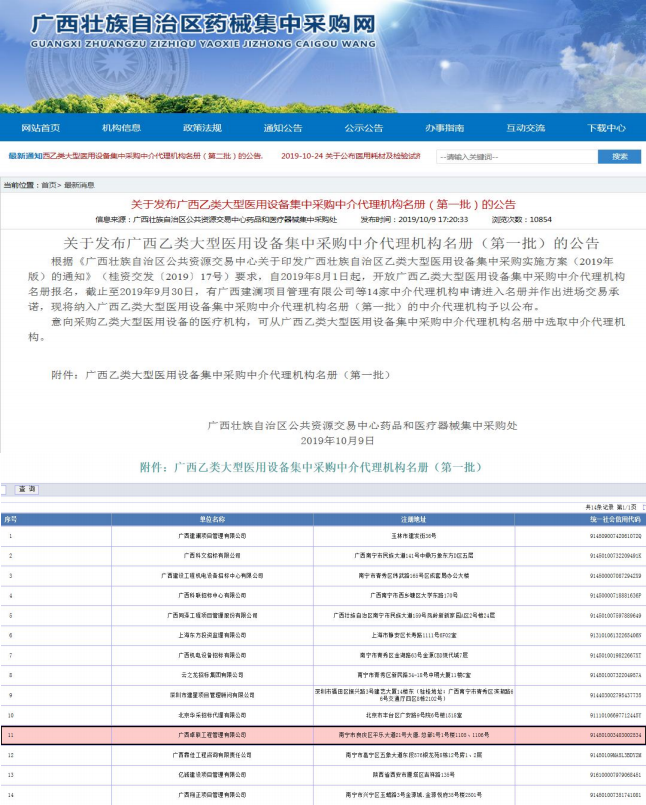Image resolution: width=646 pixels, height=805 pixels.
Task: Click the credit code in row 14
Action: click(615, 795)
